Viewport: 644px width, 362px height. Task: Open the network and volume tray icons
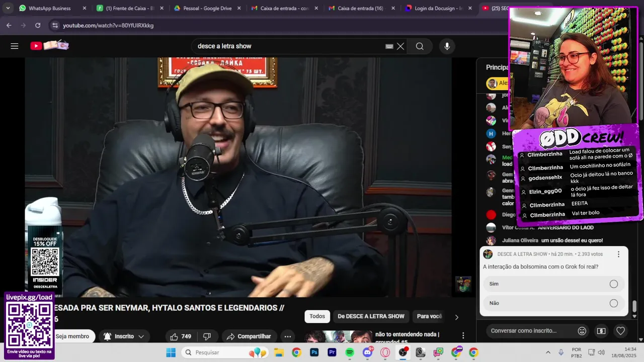click(597, 352)
